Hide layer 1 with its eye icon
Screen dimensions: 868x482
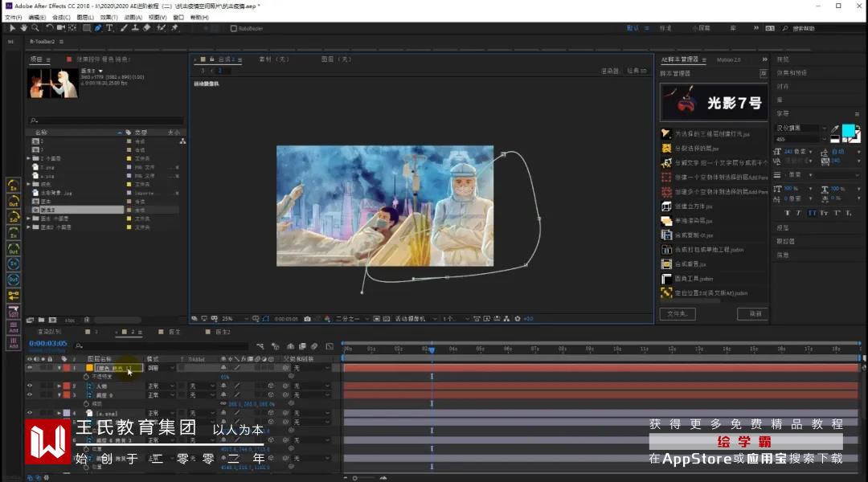30,367
